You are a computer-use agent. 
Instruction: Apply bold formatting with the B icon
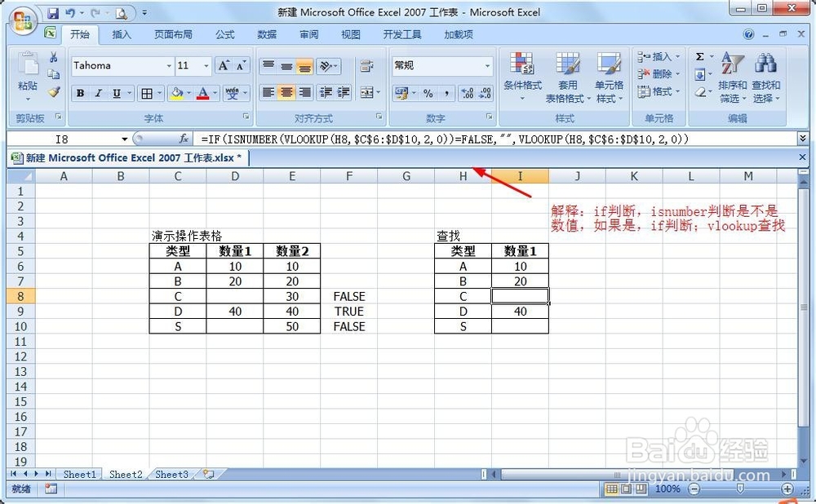pos(79,93)
